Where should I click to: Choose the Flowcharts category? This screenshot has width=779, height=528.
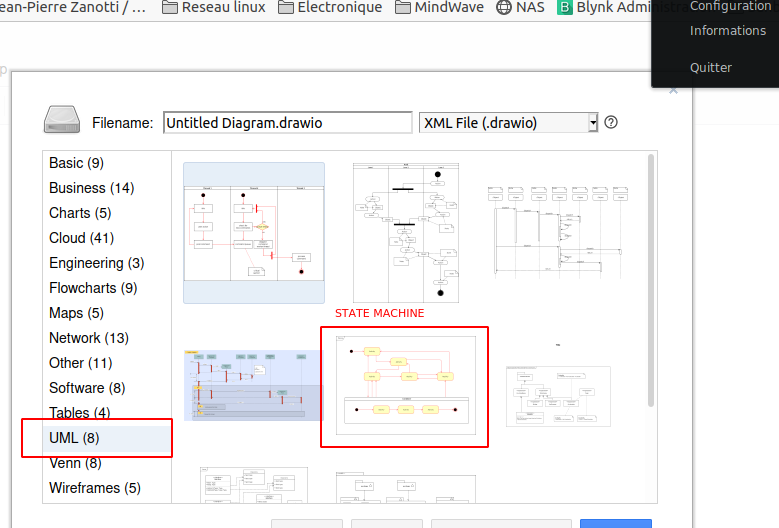(x=93, y=288)
